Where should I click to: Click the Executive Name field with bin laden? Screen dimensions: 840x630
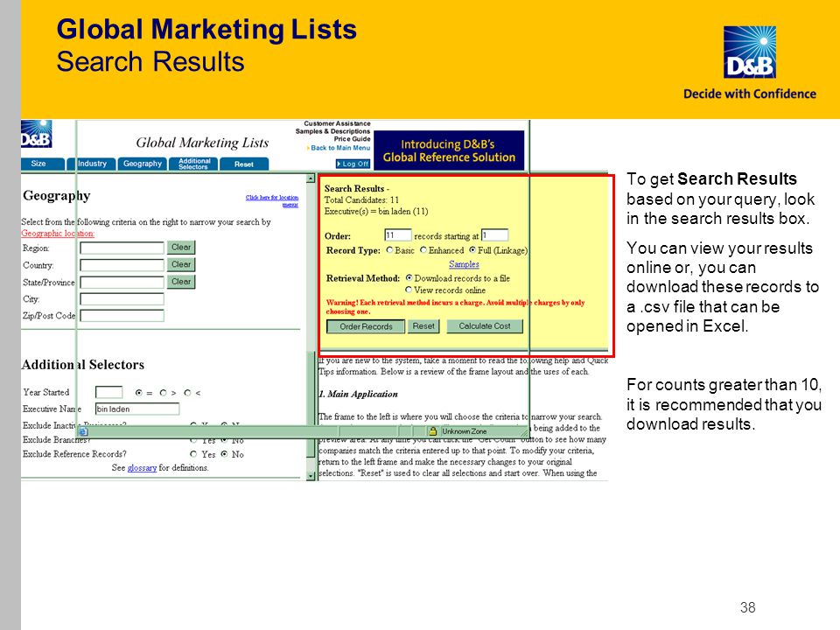[x=137, y=409]
